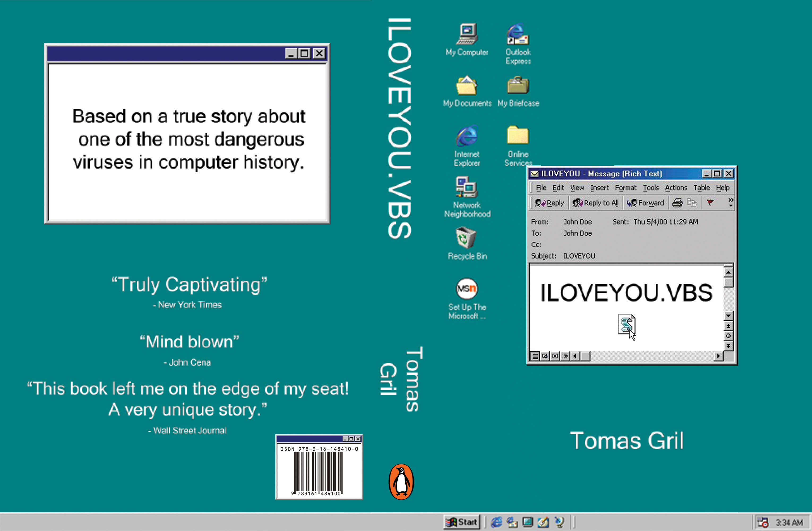Open Outlook Express desktop icon
The width and height of the screenshot is (812, 531).
pyautogui.click(x=518, y=34)
